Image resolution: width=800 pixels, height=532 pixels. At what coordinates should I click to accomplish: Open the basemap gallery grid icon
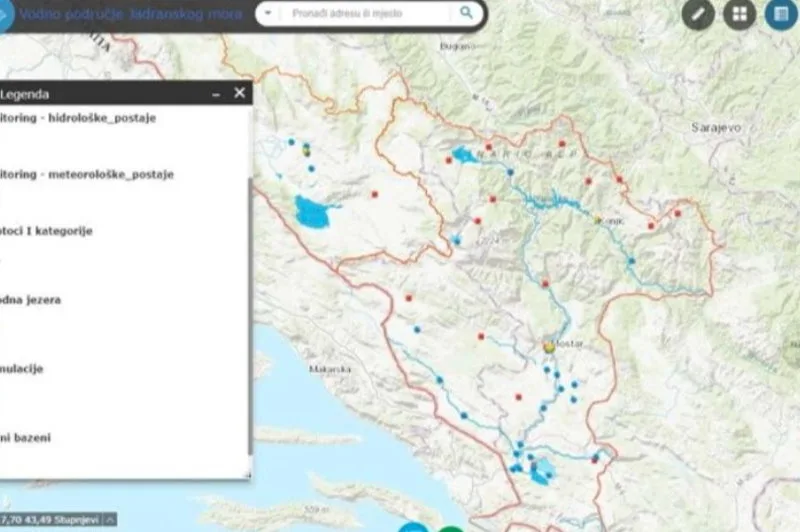[x=739, y=14]
